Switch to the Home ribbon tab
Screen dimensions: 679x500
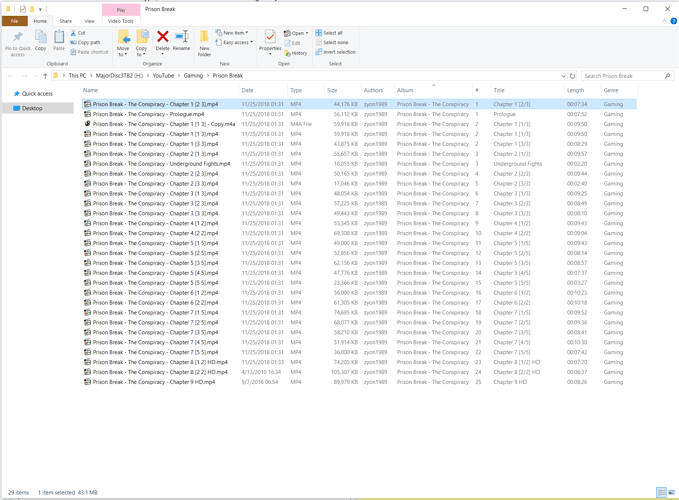[x=40, y=21]
